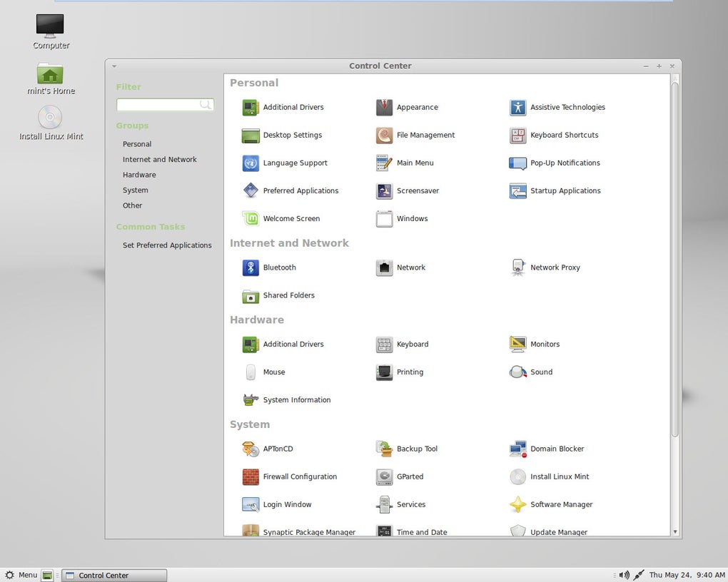This screenshot has height=582, width=728.
Task: Launch Synaptic Package Manager
Action: (308, 532)
